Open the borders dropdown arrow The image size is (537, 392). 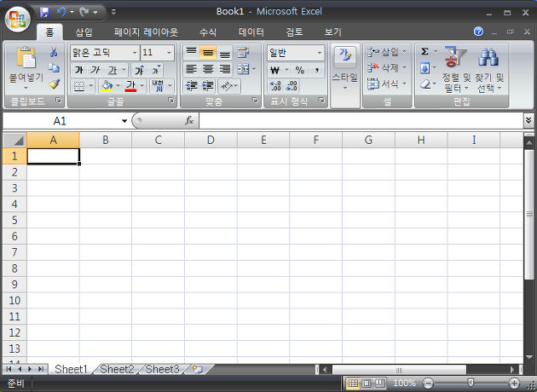[x=91, y=86]
